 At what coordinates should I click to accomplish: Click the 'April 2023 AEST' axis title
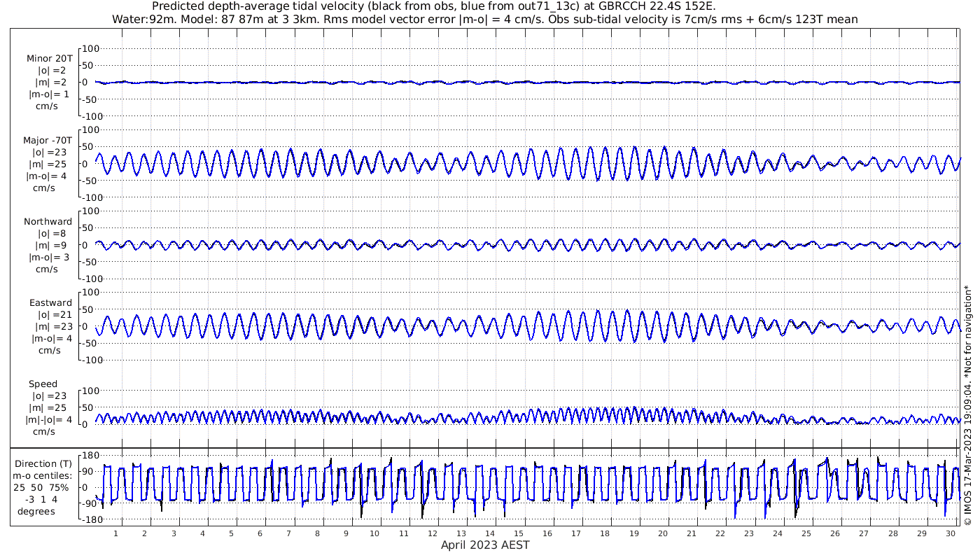485,545
